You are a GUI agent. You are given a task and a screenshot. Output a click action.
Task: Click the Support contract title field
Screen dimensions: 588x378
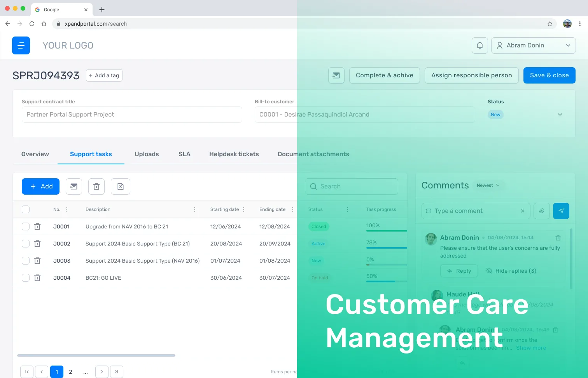(132, 115)
